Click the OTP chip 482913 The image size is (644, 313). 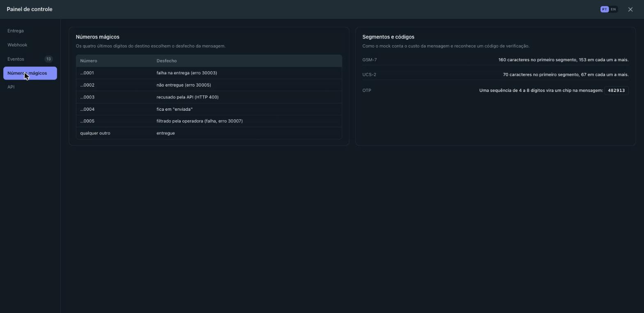tap(616, 90)
